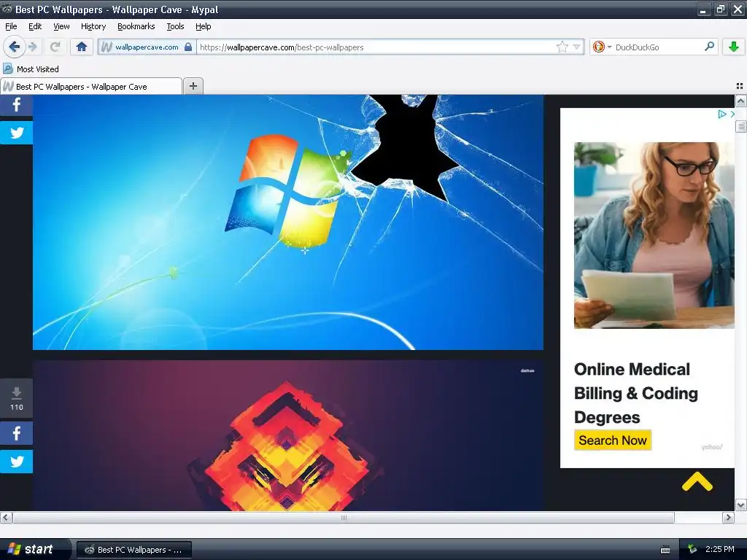Image resolution: width=747 pixels, height=560 pixels.
Task: Click the vertical scrollbar thumb
Action: point(740,126)
